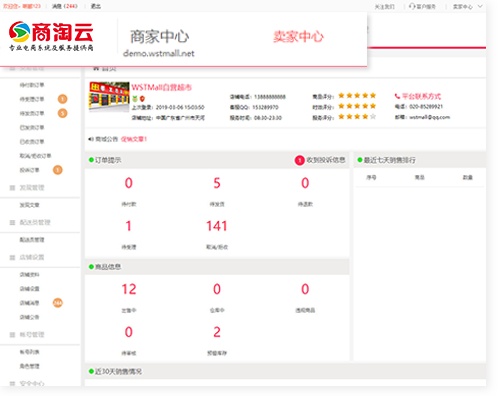Click the 2 count for 预警库存

point(217,332)
